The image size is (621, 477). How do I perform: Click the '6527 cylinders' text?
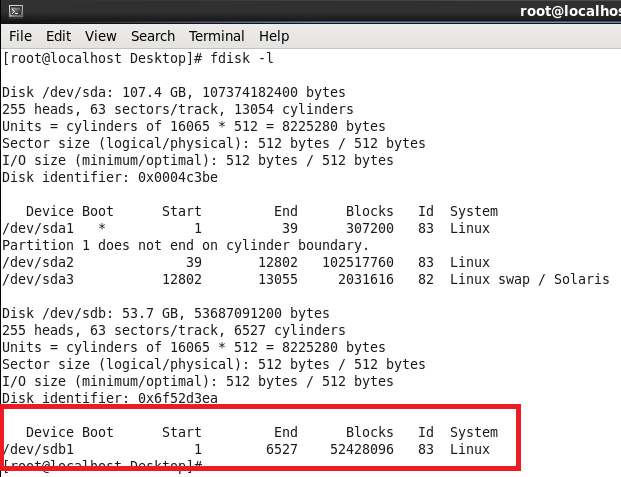click(290, 330)
